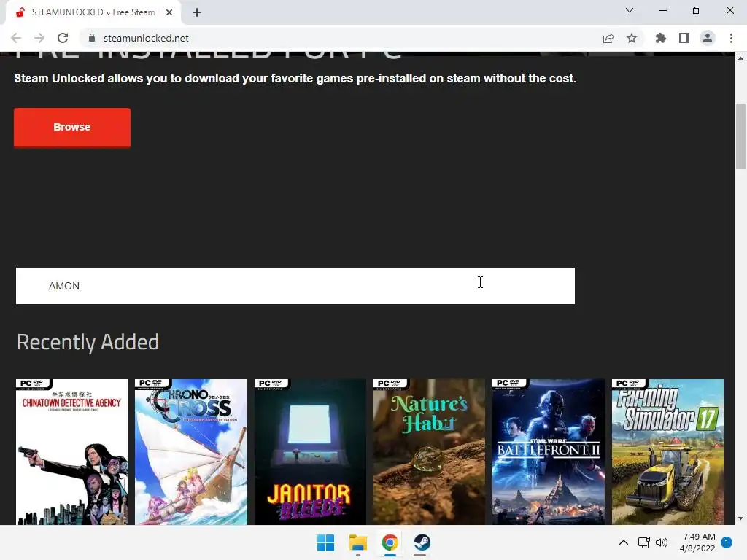Show hidden system tray icons
The height and width of the screenshot is (560, 747).
pyautogui.click(x=623, y=542)
